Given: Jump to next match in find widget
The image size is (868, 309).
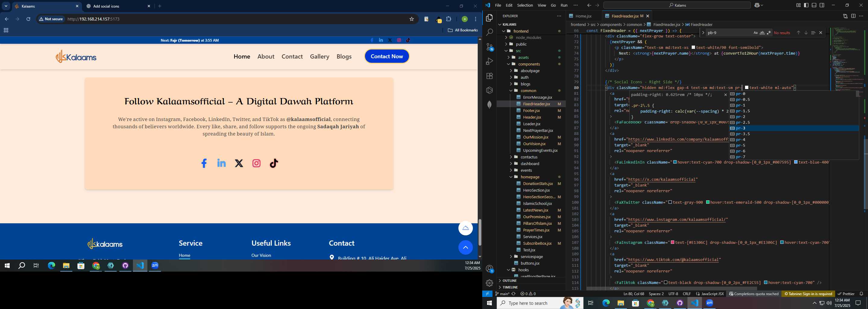Looking at the screenshot, I should coord(806,33).
